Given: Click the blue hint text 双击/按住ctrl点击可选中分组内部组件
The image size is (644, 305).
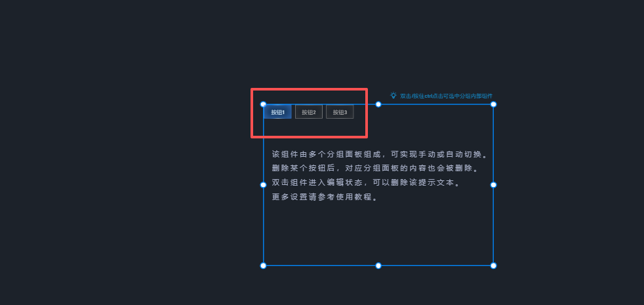Looking at the screenshot, I should (x=446, y=96).
